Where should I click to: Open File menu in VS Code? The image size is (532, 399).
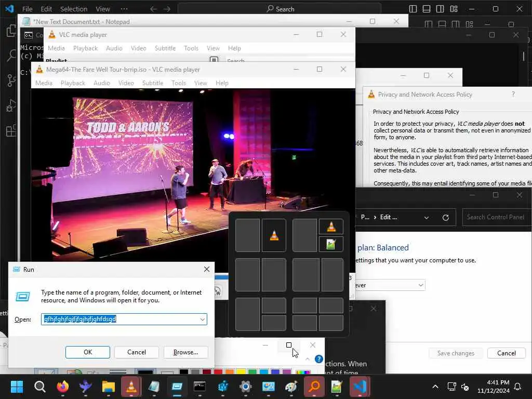pyautogui.click(x=27, y=9)
